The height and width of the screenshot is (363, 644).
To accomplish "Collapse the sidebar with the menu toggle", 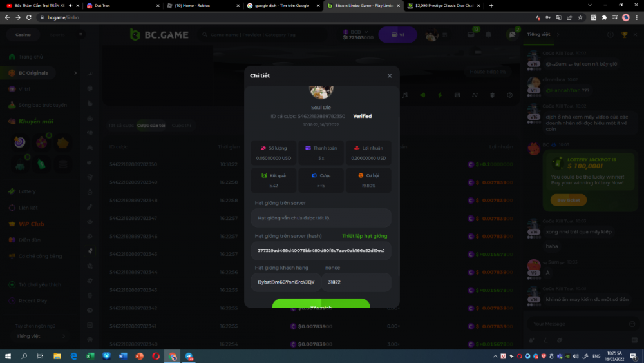I will coord(81,34).
